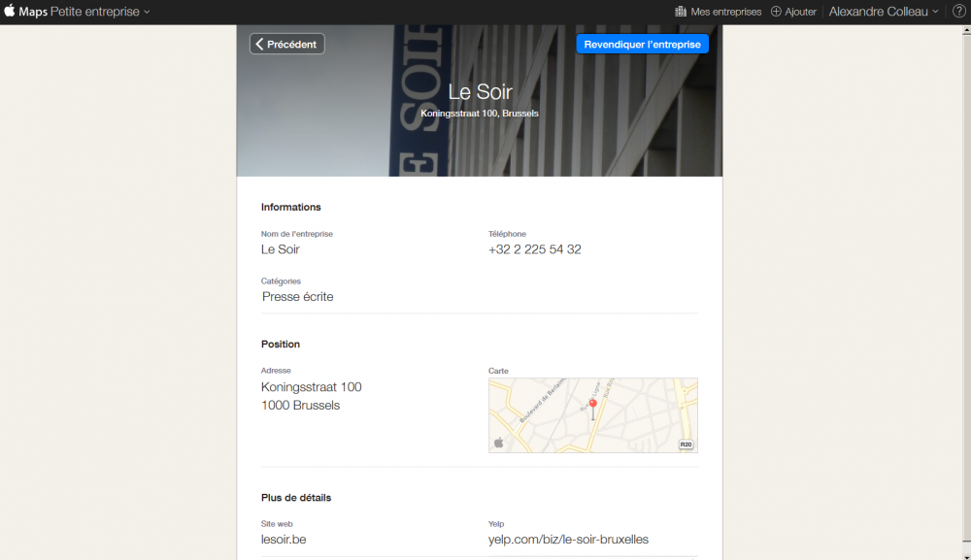This screenshot has width=971, height=560.
Task: Click the 1000 Brussels line
Action: pos(300,406)
